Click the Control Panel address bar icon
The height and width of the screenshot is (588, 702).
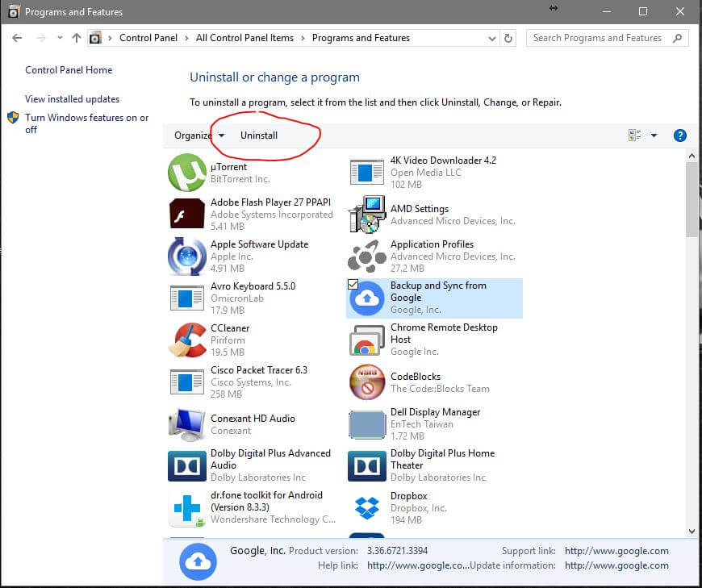[95, 38]
